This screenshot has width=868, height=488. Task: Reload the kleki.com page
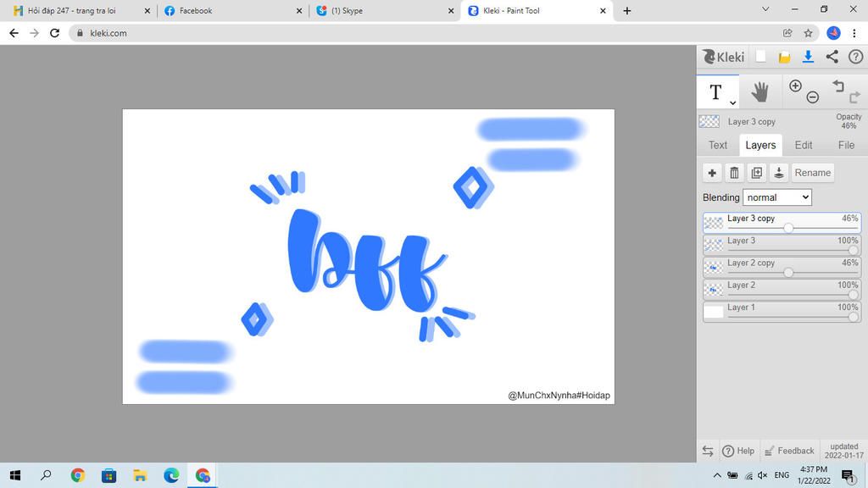click(54, 33)
